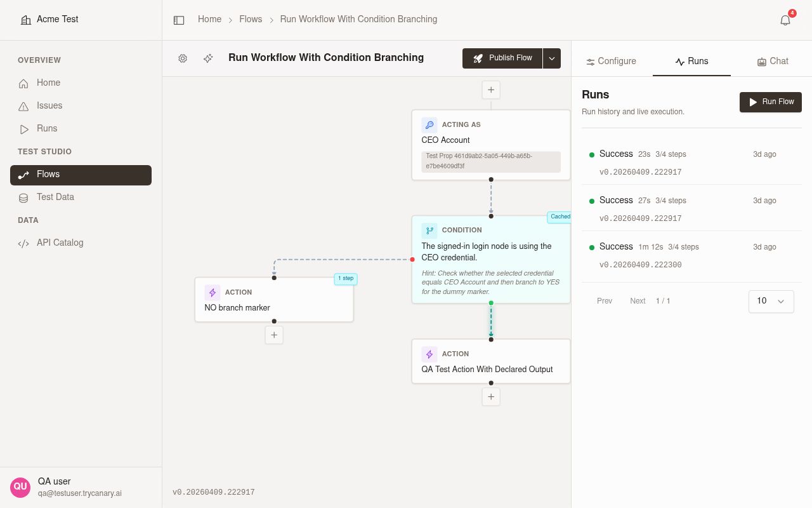
Task: Click the Issues warning icon
Action: point(23,106)
